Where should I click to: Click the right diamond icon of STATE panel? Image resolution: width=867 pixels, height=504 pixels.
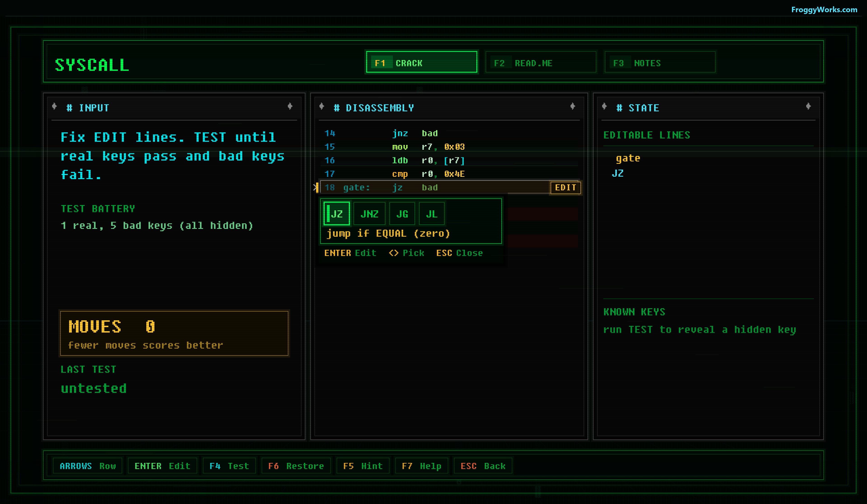click(x=809, y=106)
